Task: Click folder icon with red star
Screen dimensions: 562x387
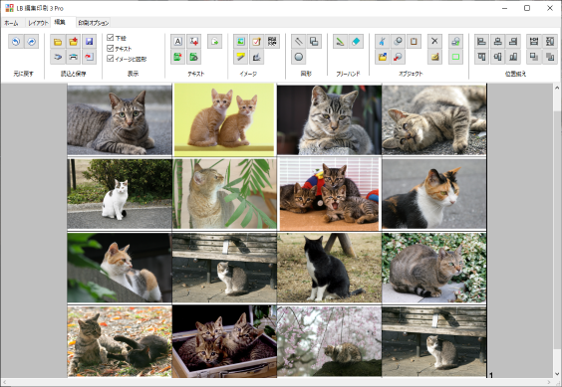Action: pyautogui.click(x=73, y=42)
